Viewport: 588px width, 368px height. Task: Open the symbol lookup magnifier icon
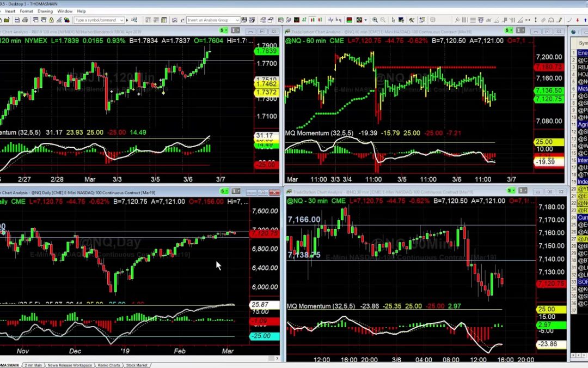point(134,20)
